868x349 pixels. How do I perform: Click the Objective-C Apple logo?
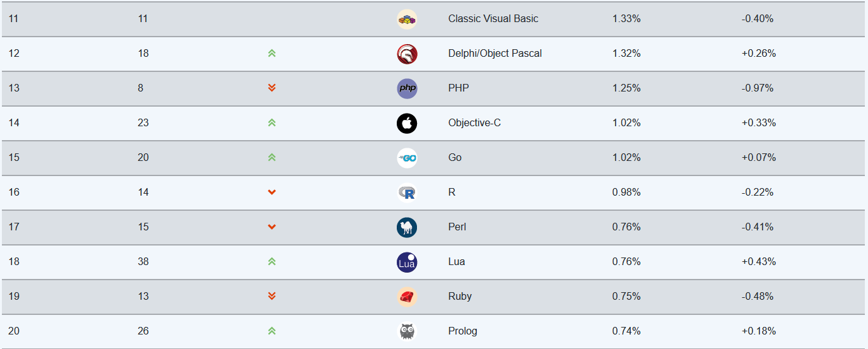(x=407, y=123)
